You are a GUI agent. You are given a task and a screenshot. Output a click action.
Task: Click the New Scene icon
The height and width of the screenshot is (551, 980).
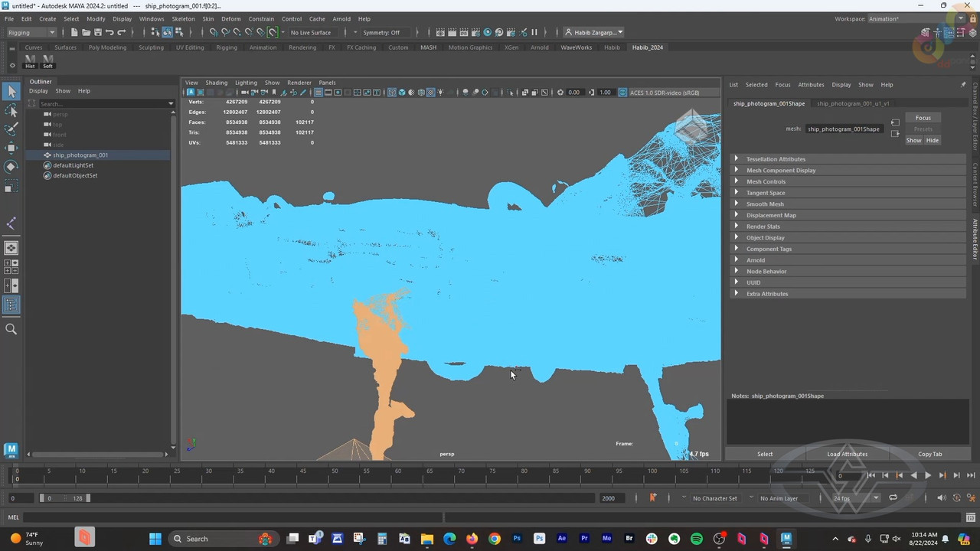(74, 32)
